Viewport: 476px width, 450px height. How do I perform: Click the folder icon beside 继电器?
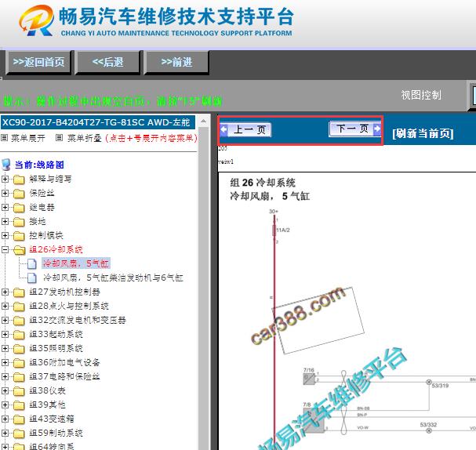tap(19, 208)
